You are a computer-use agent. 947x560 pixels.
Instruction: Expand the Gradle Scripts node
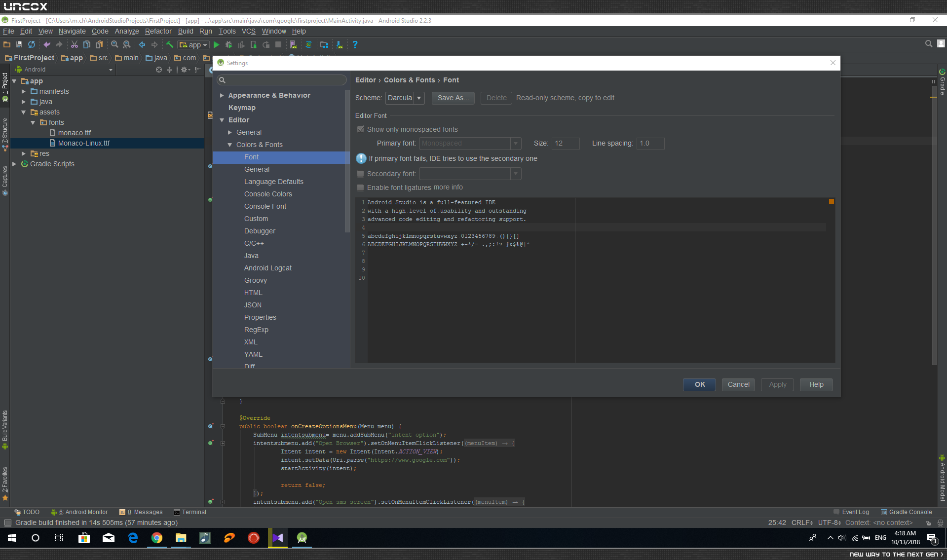coord(14,164)
